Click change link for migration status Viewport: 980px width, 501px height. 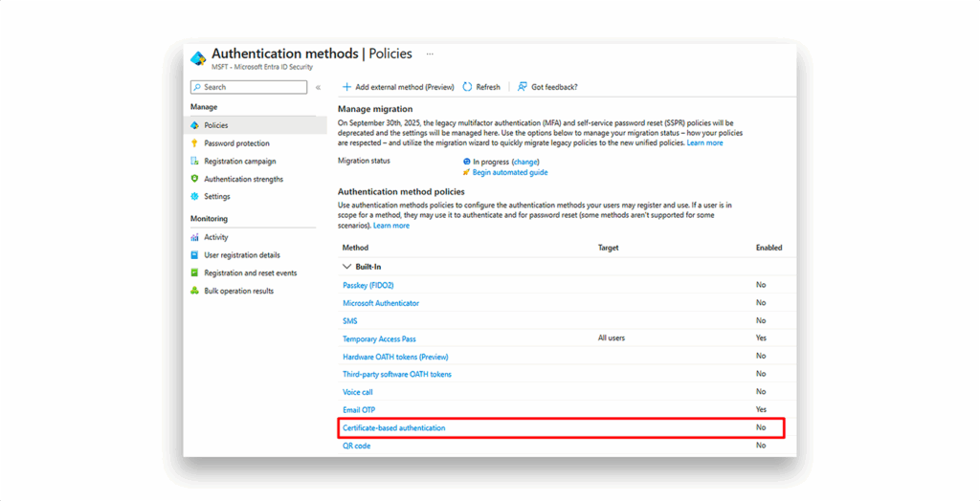click(525, 162)
